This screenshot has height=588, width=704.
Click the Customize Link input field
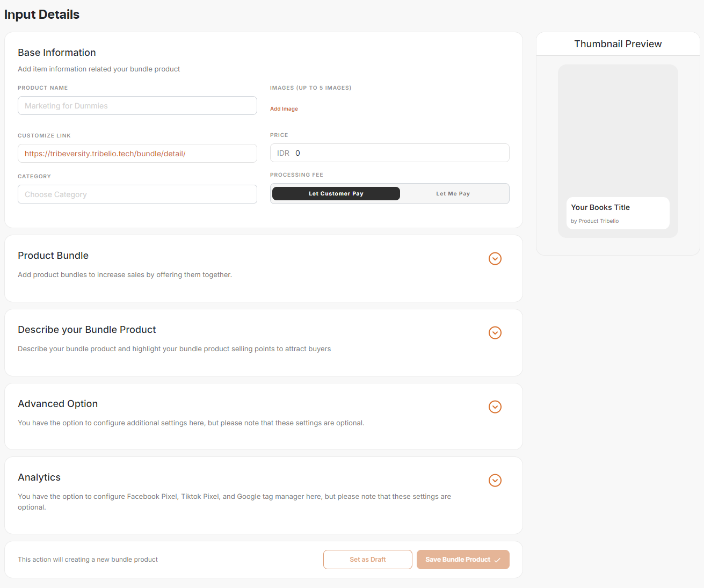pos(137,154)
